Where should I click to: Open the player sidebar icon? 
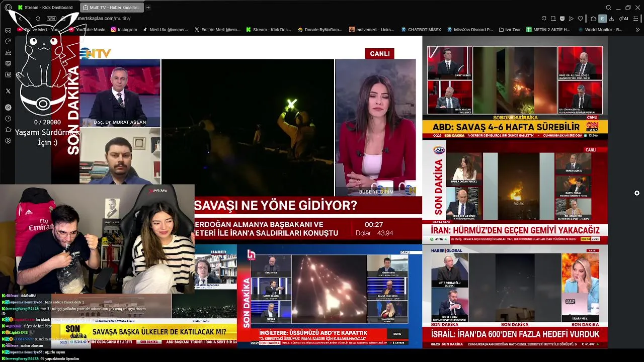[8, 107]
